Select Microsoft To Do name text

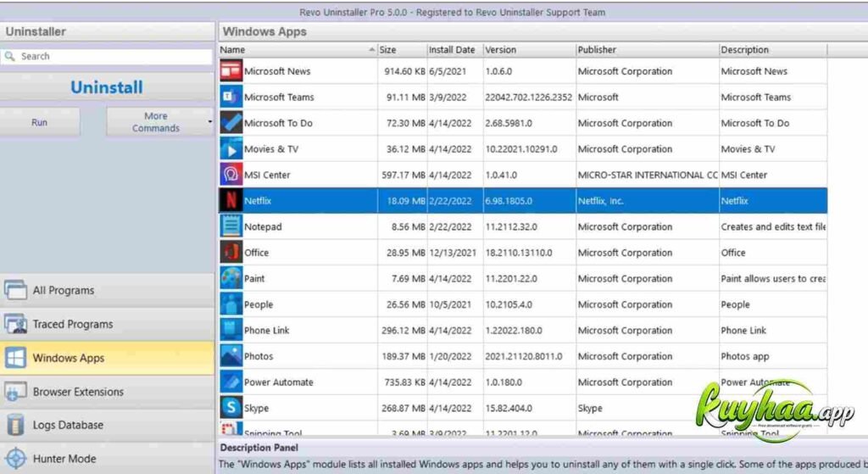click(x=278, y=123)
